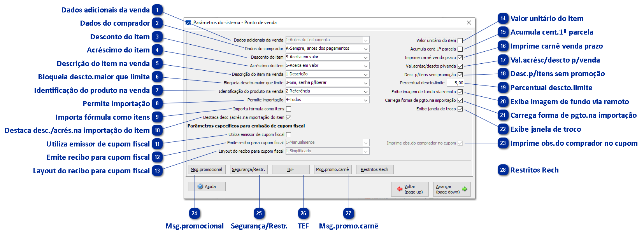Click the red Voltar arrow icon
Screen dimensions: 644x237
(x=400, y=189)
